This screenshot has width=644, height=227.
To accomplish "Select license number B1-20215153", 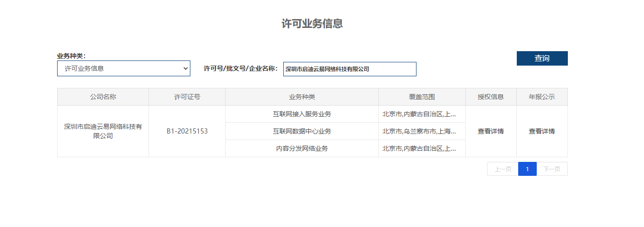I will pos(187,131).
